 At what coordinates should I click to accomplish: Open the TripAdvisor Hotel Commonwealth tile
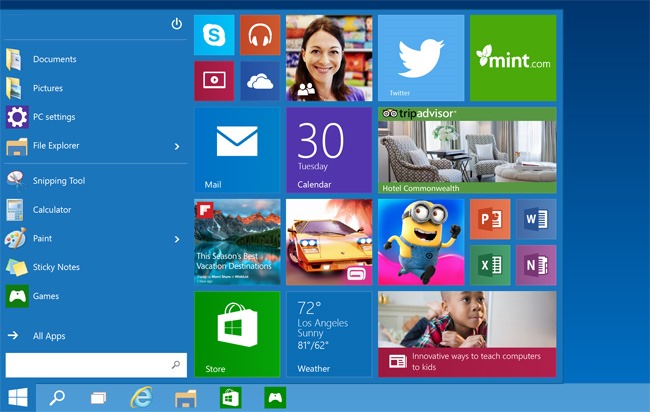click(x=467, y=150)
